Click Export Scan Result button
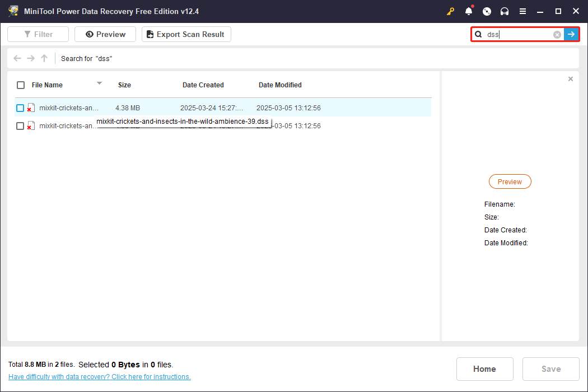This screenshot has height=392, width=588. [186, 34]
